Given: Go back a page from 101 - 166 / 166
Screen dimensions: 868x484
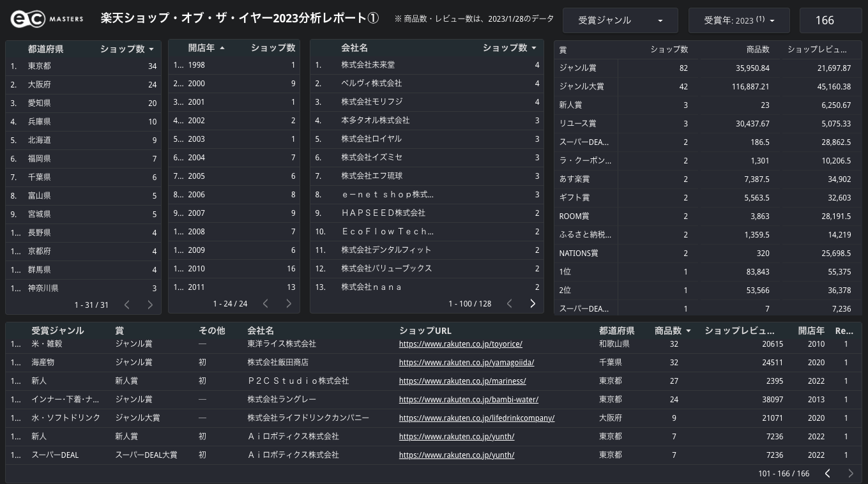Looking at the screenshot, I should 828,473.
